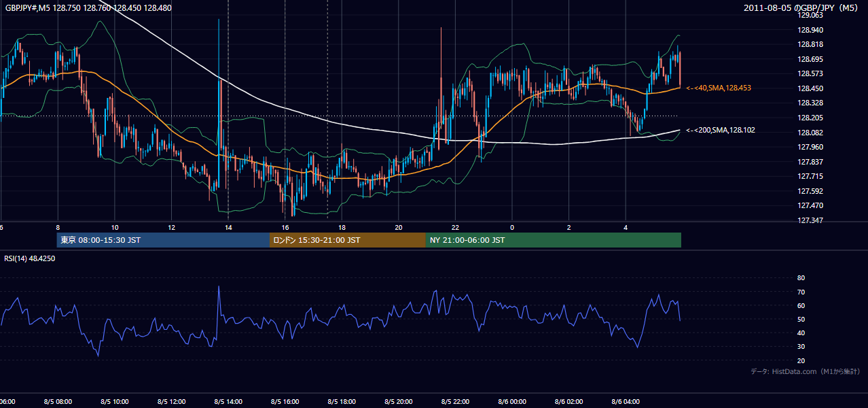Click the RSI scale value 80

801,278
